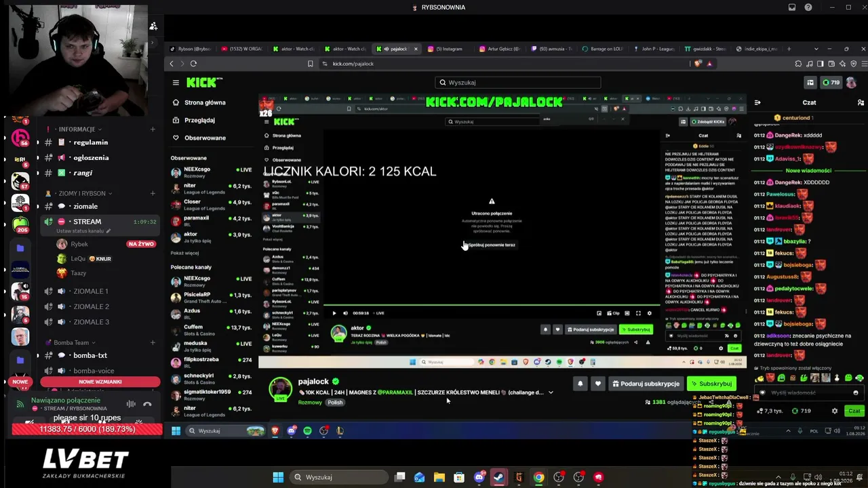The height and width of the screenshot is (488, 868).
Task: Switch to the Barrage on LOL browser tab
Action: 602,49
